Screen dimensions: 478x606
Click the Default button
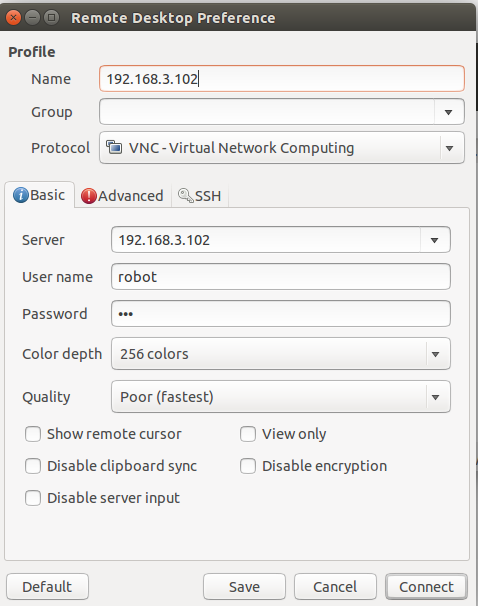tap(47, 587)
